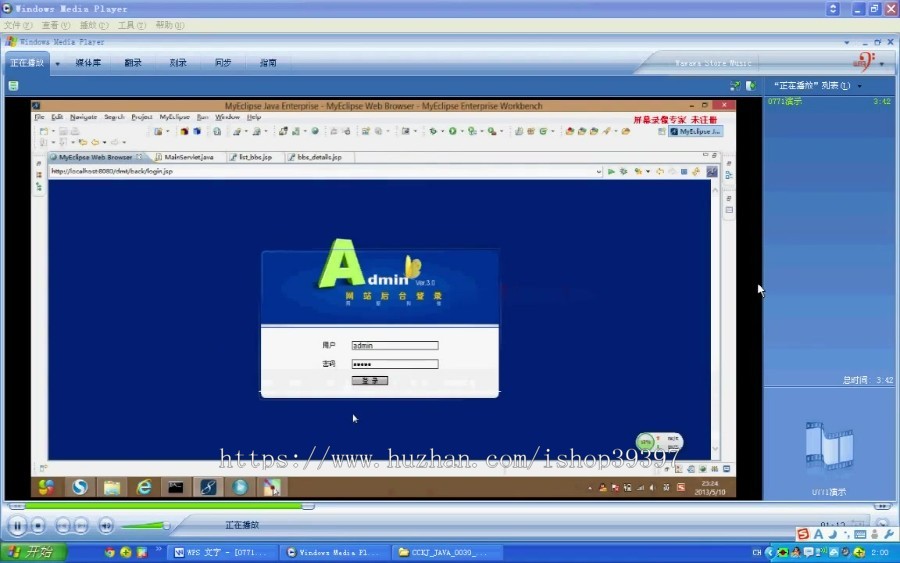Expand hidden tray icons arrow
This screenshot has width=900, height=563.
pos(769,552)
